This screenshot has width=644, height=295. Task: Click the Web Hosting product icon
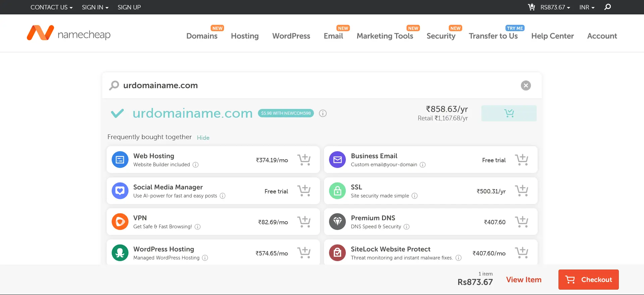tap(120, 160)
